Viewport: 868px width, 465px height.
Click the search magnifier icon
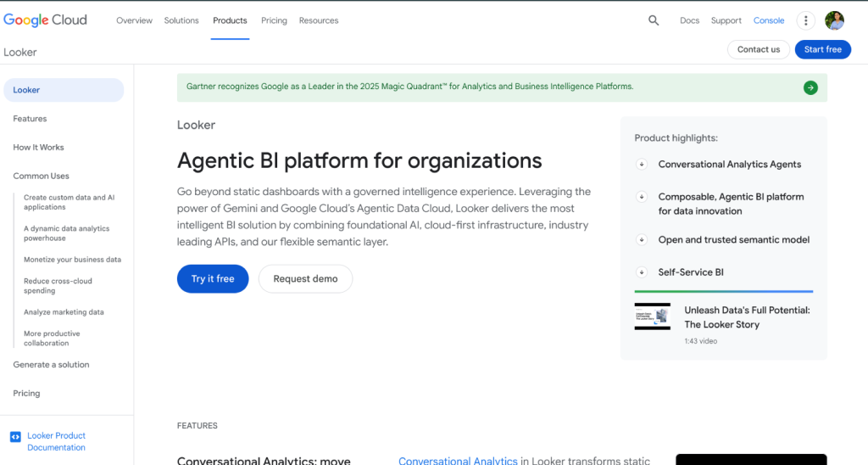pyautogui.click(x=654, y=20)
